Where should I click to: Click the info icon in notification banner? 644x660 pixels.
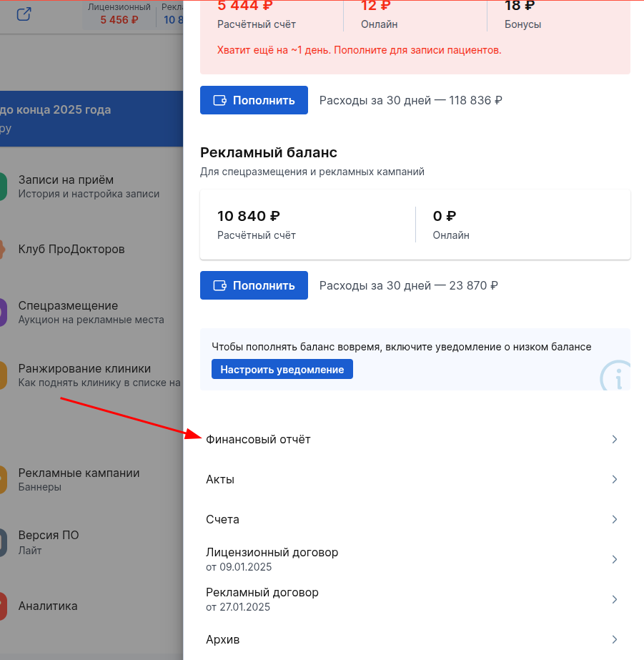click(x=615, y=375)
